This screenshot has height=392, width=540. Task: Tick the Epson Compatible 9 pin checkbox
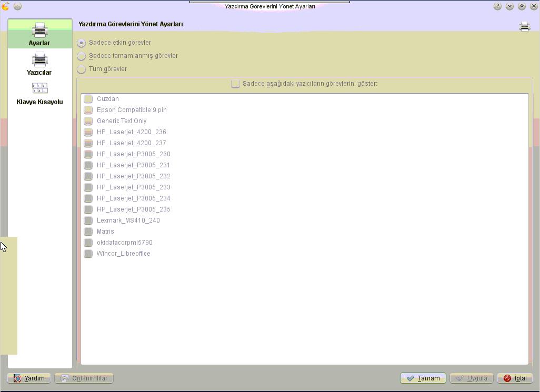point(88,110)
